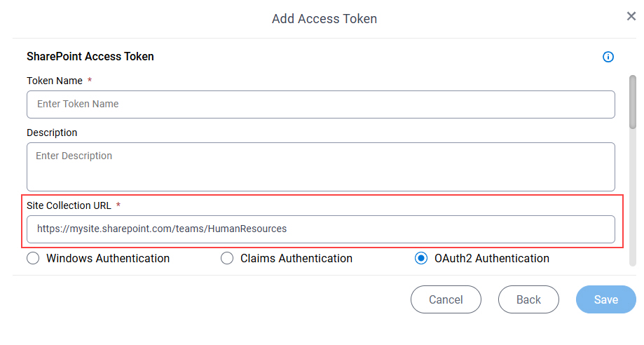The width and height of the screenshot is (644, 345).
Task: Click the SharePoint Access Token heading
Action: coord(90,56)
